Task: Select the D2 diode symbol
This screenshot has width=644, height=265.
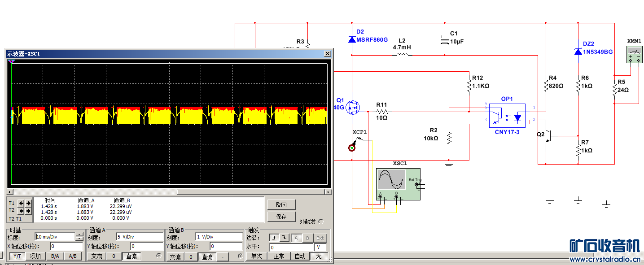Action: click(x=352, y=39)
